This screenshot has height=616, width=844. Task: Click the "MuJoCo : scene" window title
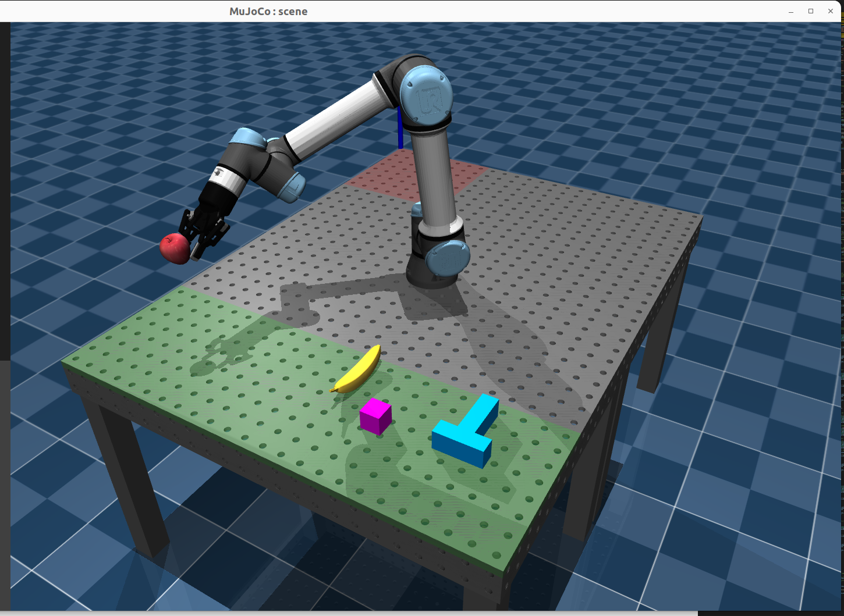point(268,11)
